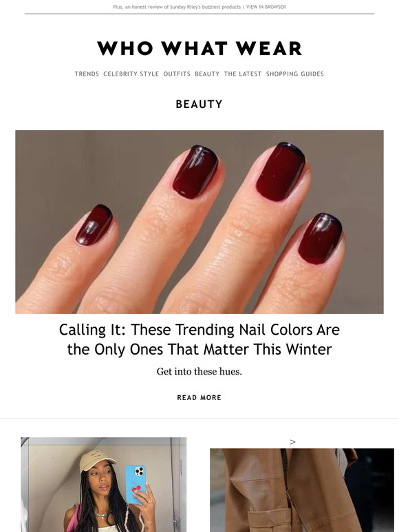Viewport: 399px width, 532px height.
Task: Open the Trending Nail Colors article headline
Action: [199, 340]
